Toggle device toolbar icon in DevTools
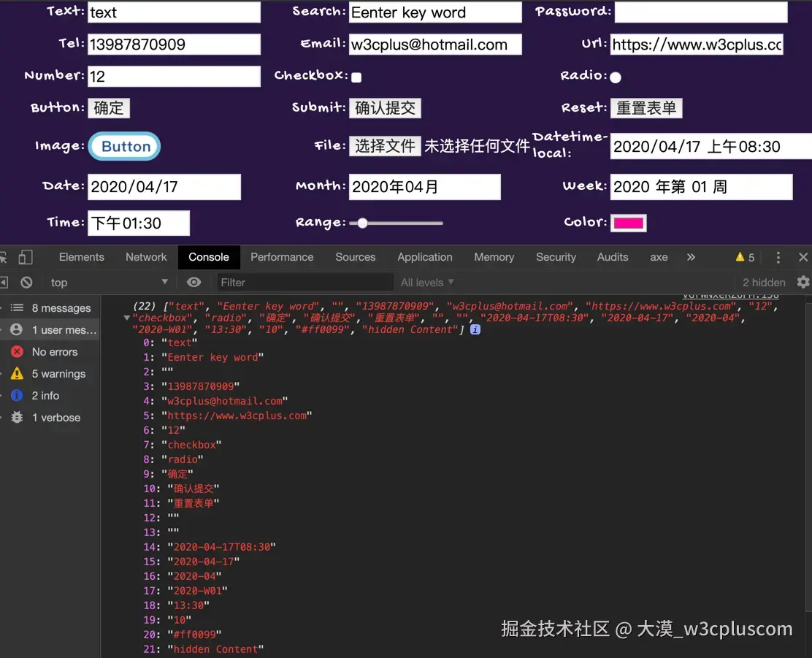Viewport: 812px width, 658px height. pyautogui.click(x=26, y=257)
